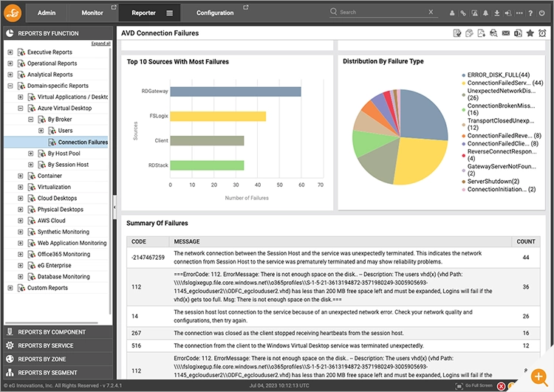Click ERROR_DISK_FULL(44) legend swatch

pos(464,75)
